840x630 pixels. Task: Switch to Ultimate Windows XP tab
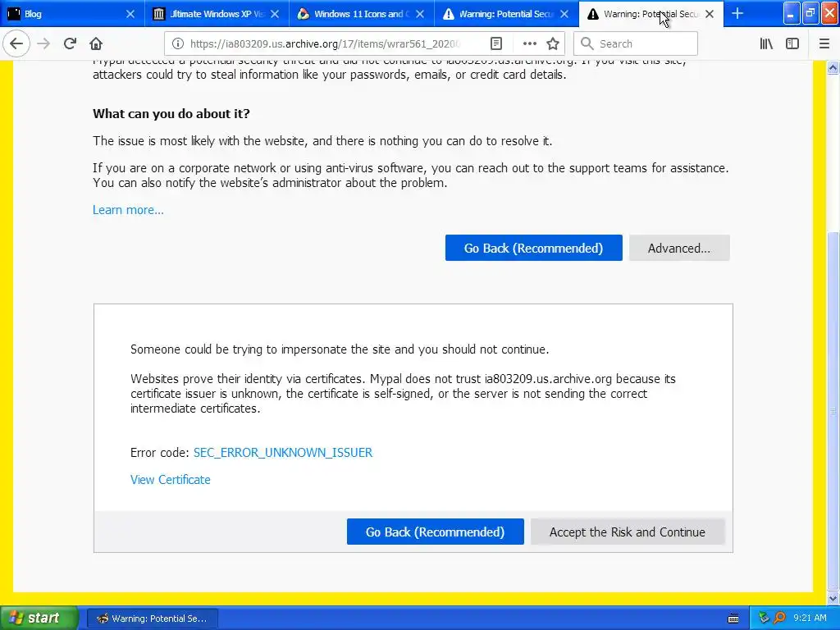(x=217, y=14)
